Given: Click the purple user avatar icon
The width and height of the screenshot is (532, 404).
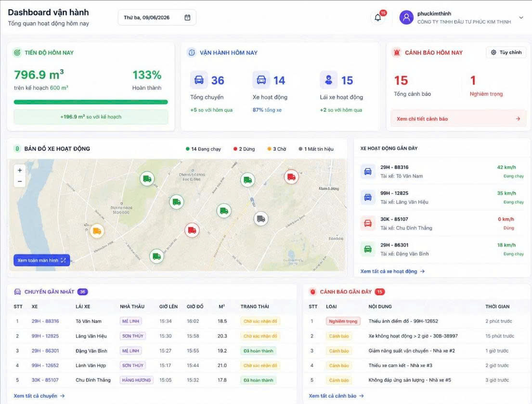Looking at the screenshot, I should tap(406, 17).
